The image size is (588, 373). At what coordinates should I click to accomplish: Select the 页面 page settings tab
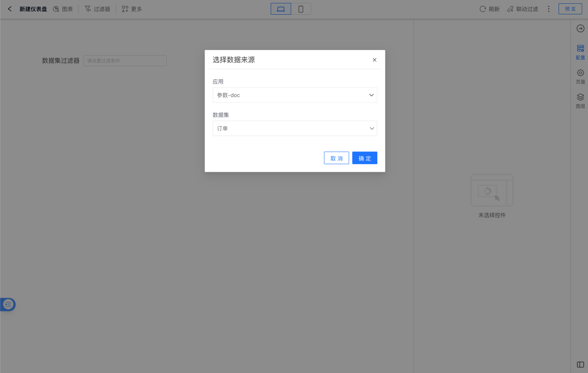point(580,76)
